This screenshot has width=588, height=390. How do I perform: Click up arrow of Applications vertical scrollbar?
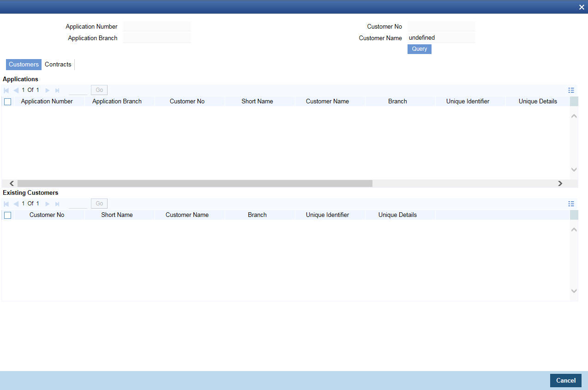coord(574,116)
